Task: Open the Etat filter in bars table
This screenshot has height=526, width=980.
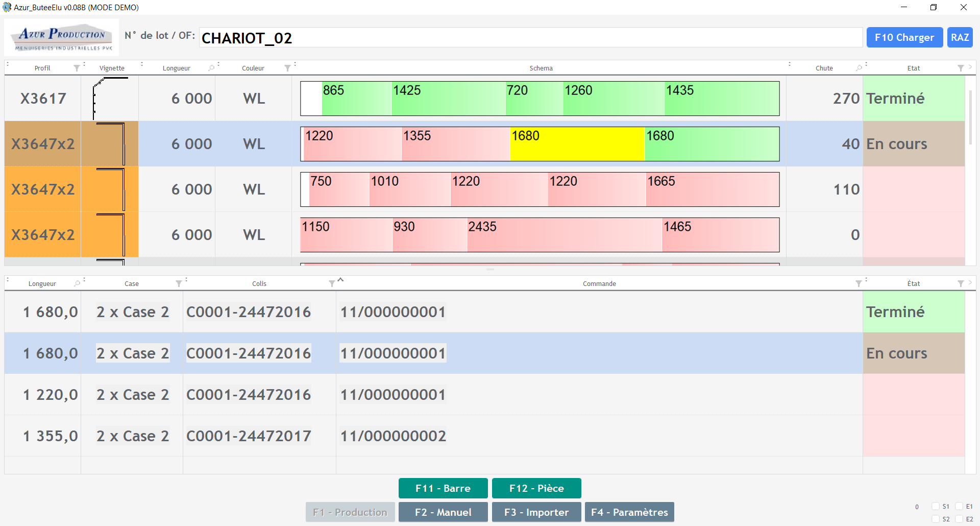Action: tap(961, 68)
